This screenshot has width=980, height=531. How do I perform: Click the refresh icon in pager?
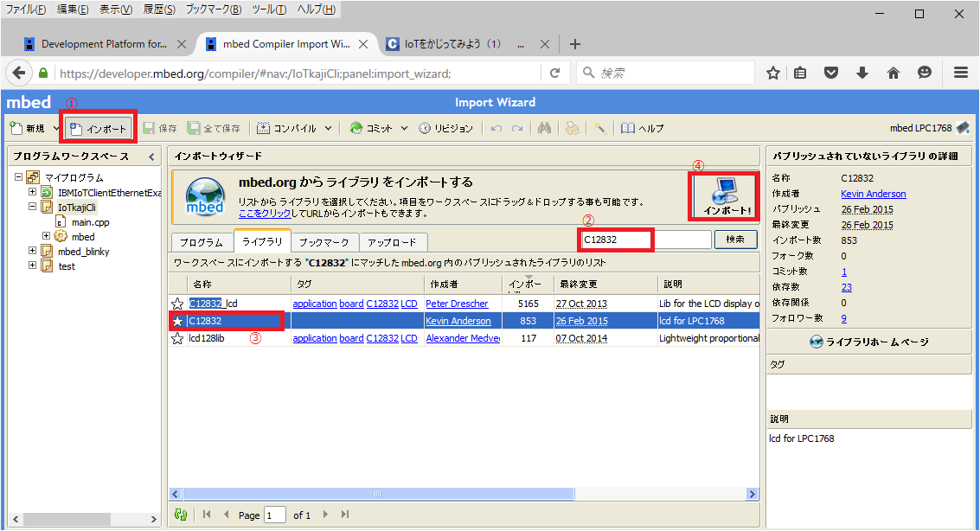[181, 515]
